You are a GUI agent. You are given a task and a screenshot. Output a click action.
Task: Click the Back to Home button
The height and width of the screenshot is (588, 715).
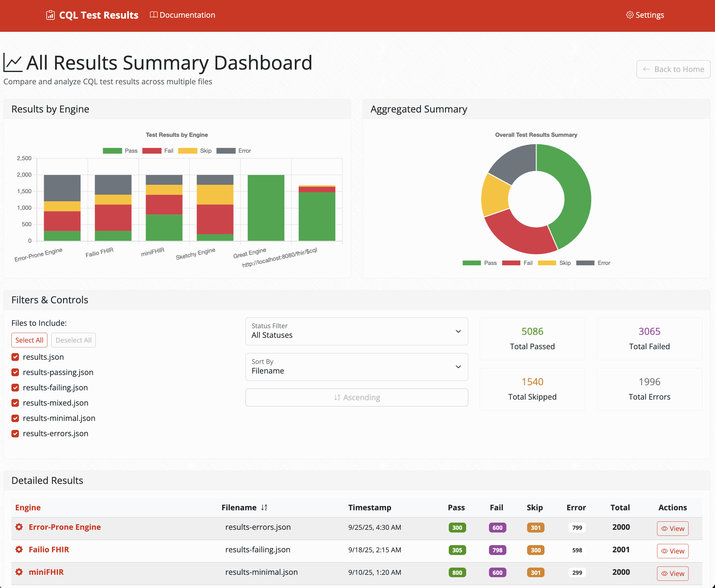673,69
